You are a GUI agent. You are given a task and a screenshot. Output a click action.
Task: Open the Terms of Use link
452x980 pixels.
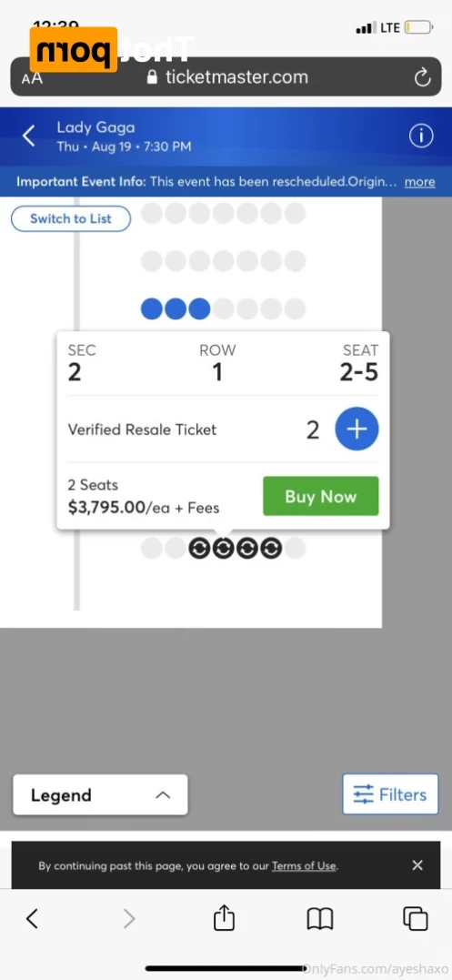point(304,865)
